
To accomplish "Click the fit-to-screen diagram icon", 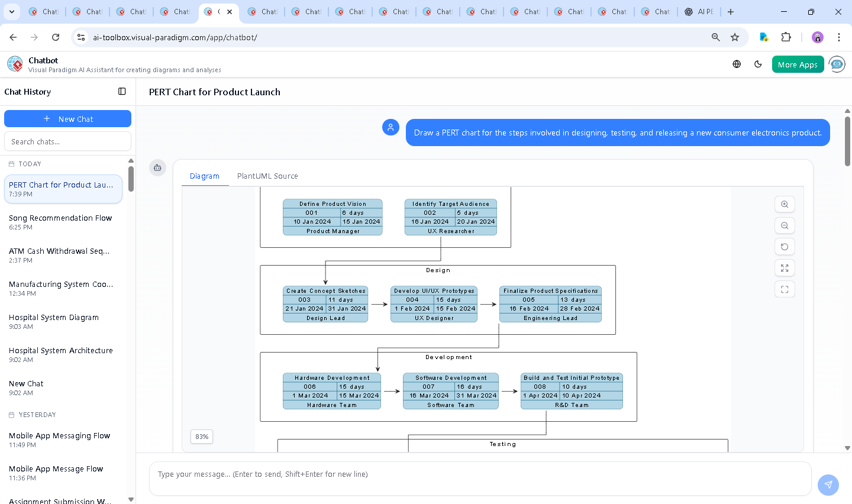I will [785, 268].
